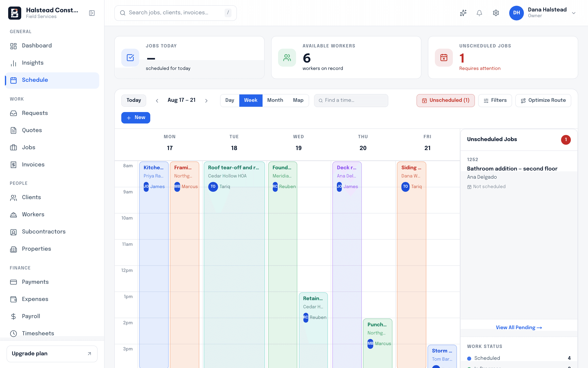Click the Properties building icon

tap(13, 249)
